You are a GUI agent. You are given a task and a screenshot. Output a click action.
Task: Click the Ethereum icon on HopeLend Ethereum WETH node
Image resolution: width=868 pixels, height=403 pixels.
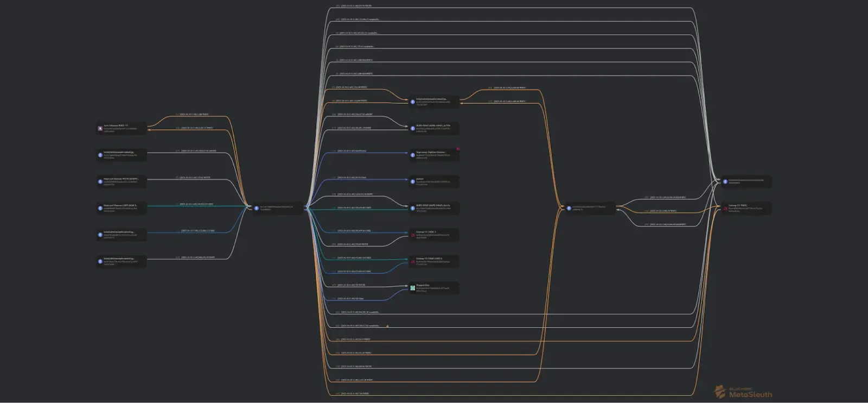tap(100, 181)
